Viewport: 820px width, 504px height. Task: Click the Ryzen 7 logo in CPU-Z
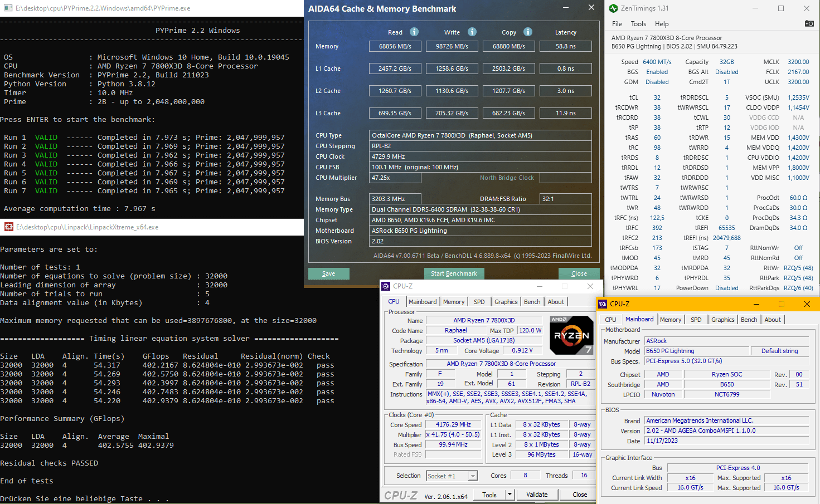(x=572, y=335)
